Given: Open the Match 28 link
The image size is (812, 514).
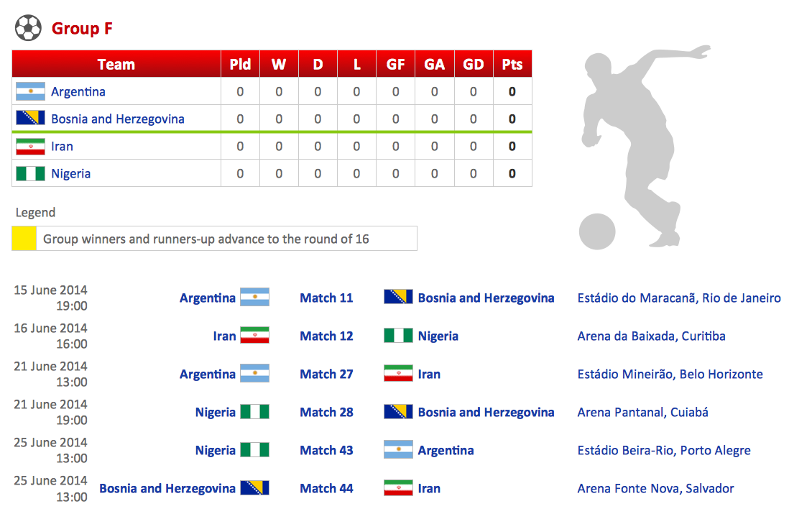Looking at the screenshot, I should 326,412.
